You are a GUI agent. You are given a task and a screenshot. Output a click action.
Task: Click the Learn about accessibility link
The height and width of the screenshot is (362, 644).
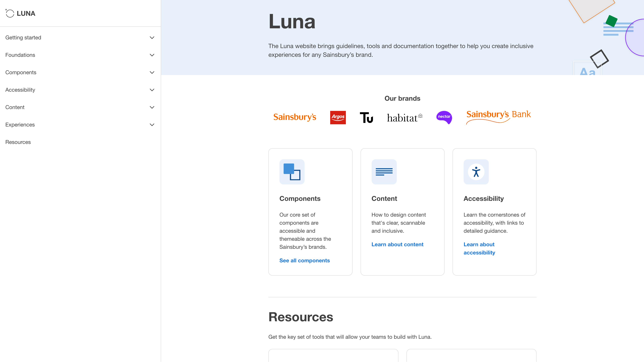tap(479, 248)
